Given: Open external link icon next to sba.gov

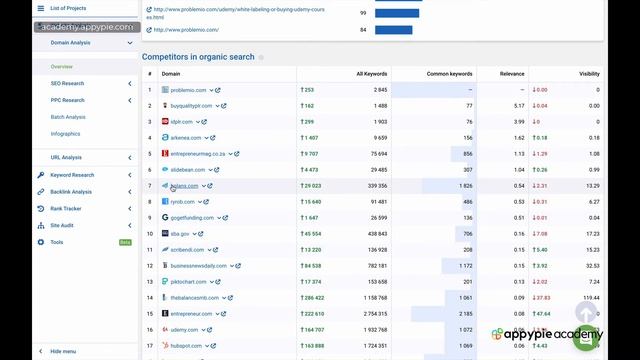Looking at the screenshot, I should tap(201, 234).
